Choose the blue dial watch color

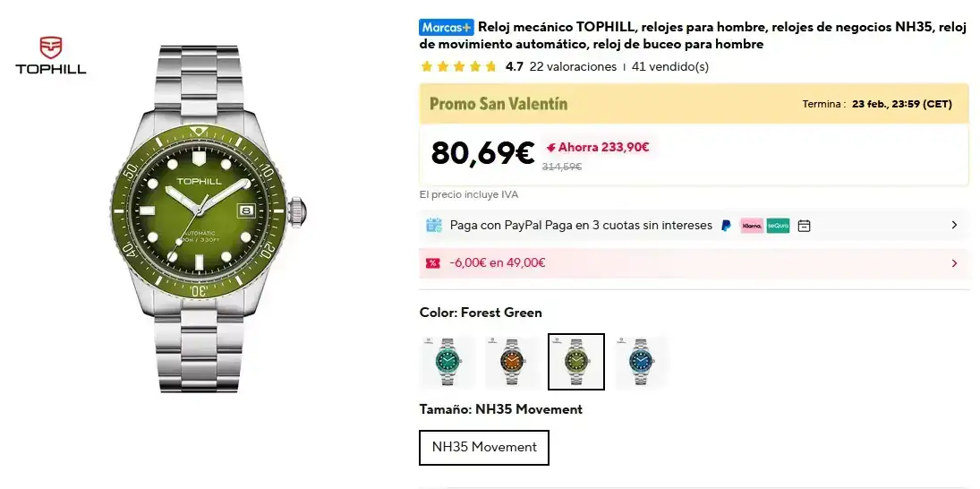[641, 362]
